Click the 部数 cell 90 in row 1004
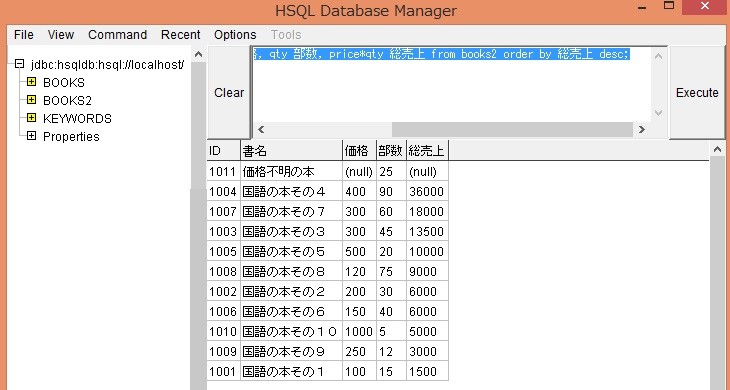The height and width of the screenshot is (390, 730). [392, 192]
